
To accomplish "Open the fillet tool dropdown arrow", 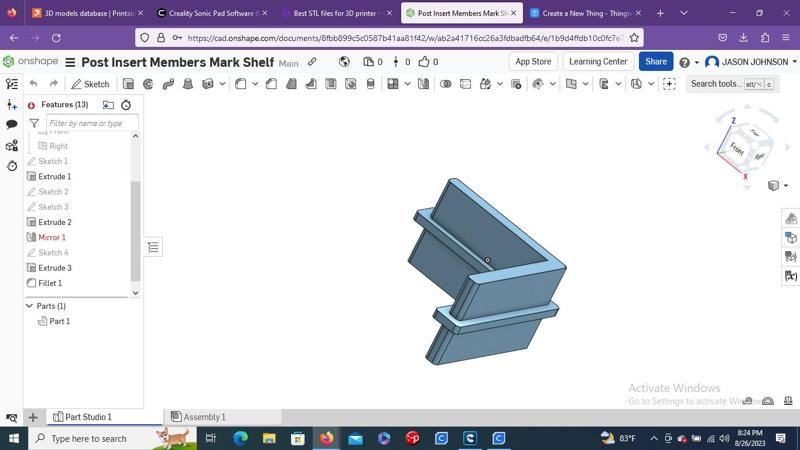I will [254, 84].
